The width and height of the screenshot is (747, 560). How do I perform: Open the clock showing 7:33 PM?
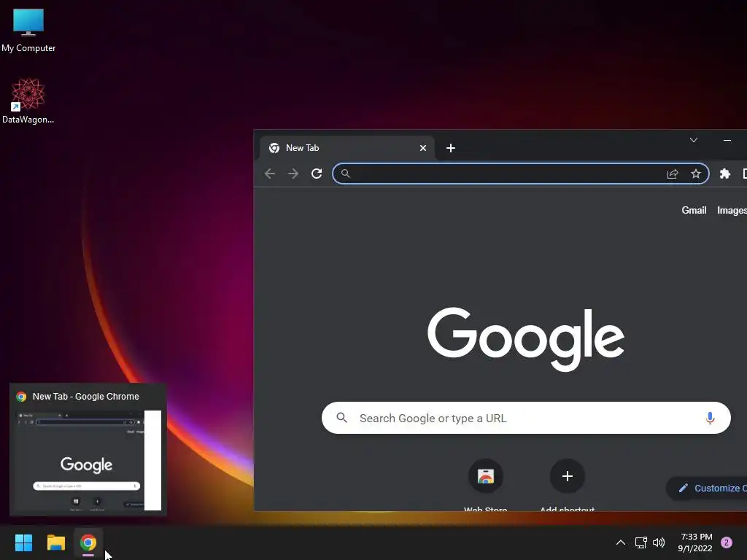point(695,542)
